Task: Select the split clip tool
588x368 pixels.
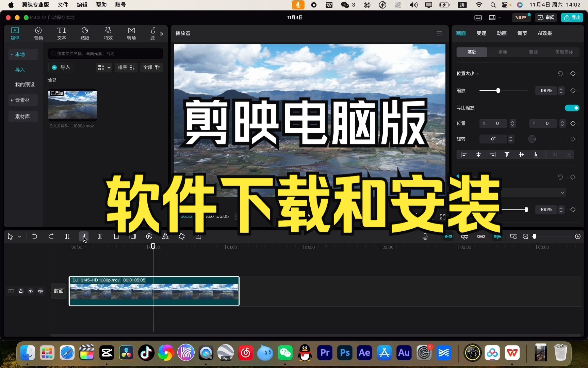Action: coord(67,236)
